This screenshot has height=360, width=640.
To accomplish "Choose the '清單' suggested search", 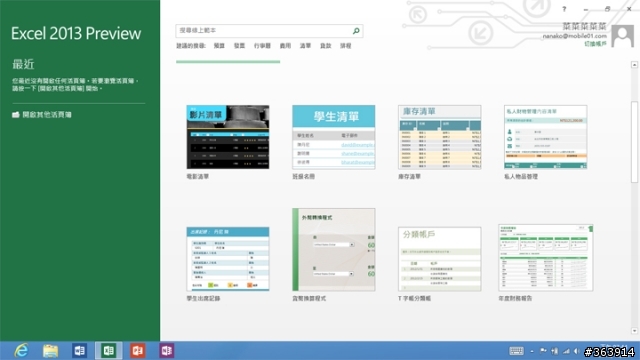I will [305, 46].
